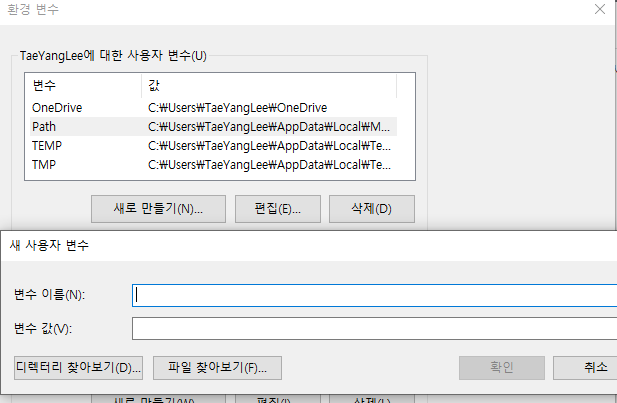Close the 환경 변수 window
Image resolution: width=617 pixels, height=403 pixels.
[x=600, y=9]
